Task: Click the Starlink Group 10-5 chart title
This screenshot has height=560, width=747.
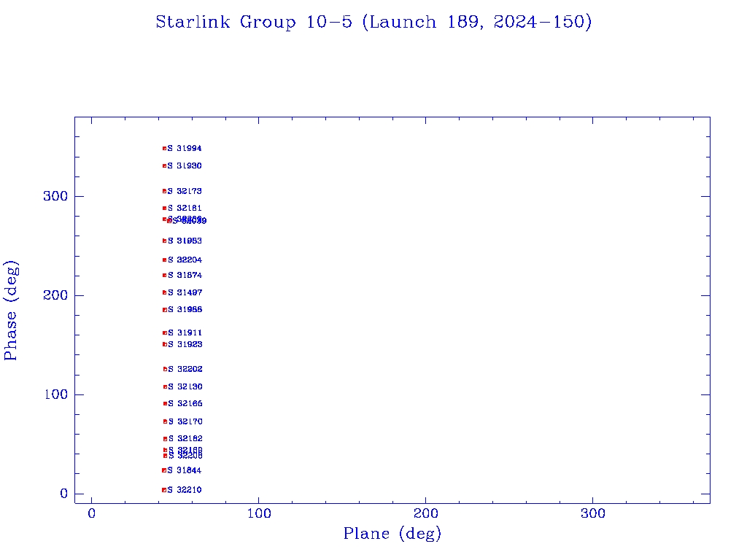Action: [x=373, y=23]
